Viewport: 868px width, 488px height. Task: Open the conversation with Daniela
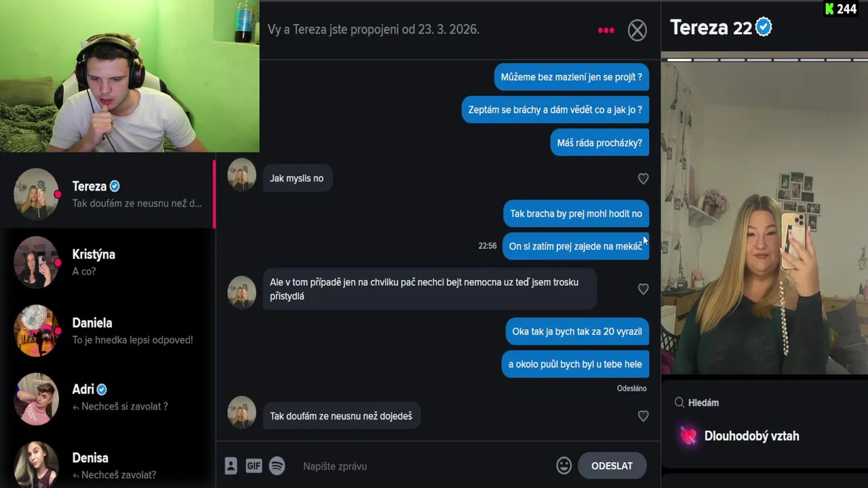pyautogui.click(x=108, y=331)
